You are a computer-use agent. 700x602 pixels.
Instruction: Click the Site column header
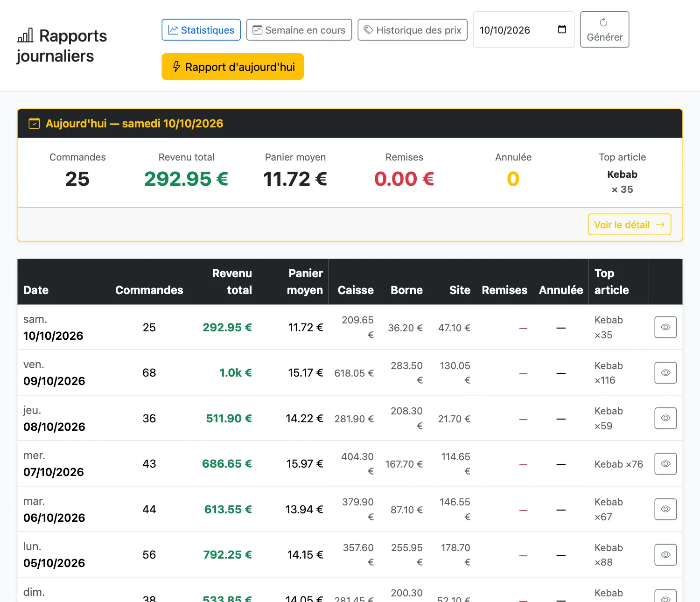(x=460, y=290)
